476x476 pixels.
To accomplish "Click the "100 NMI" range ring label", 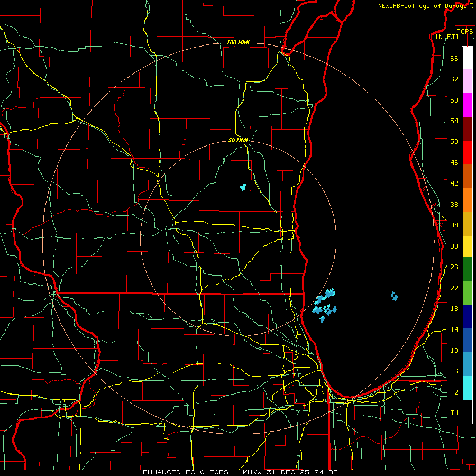I will coord(238,42).
